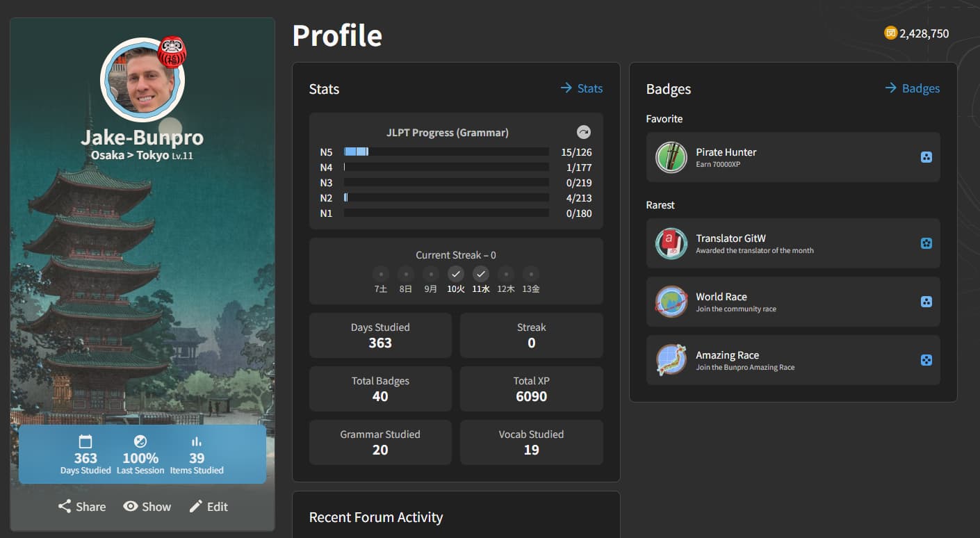Click the Share icon under profile card

65,506
